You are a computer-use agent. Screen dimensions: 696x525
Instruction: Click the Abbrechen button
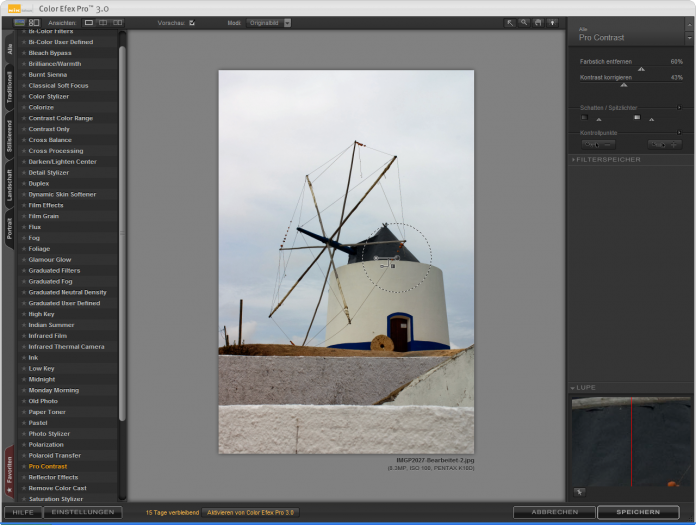click(x=553, y=512)
